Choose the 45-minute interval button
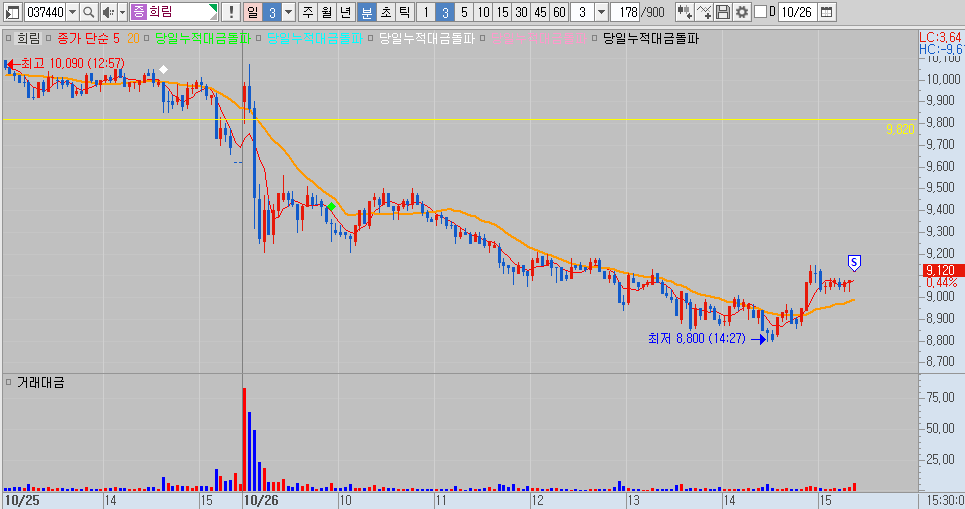Image resolution: width=965 pixels, height=509 pixels. click(540, 12)
